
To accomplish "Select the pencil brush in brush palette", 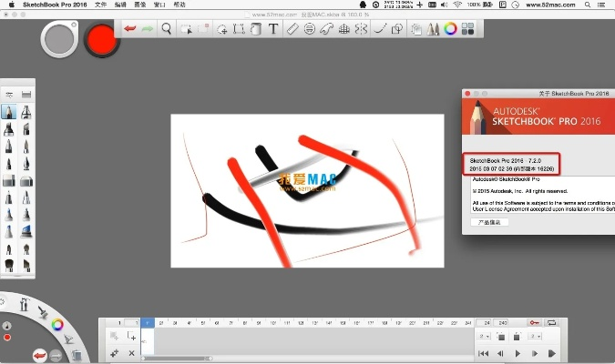I will coord(8,112).
